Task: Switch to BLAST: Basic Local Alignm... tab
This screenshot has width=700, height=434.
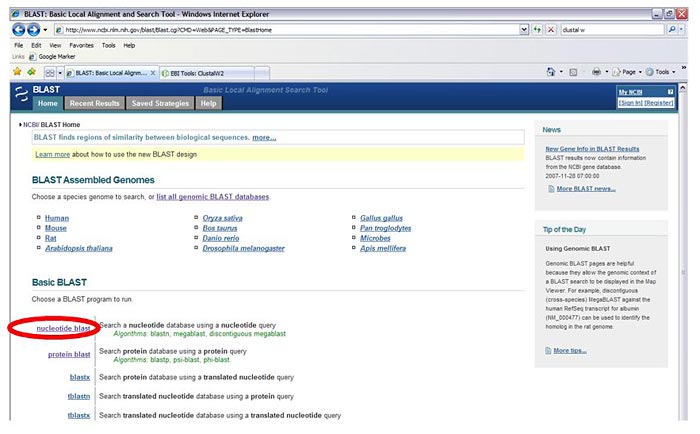Action: tap(107, 73)
